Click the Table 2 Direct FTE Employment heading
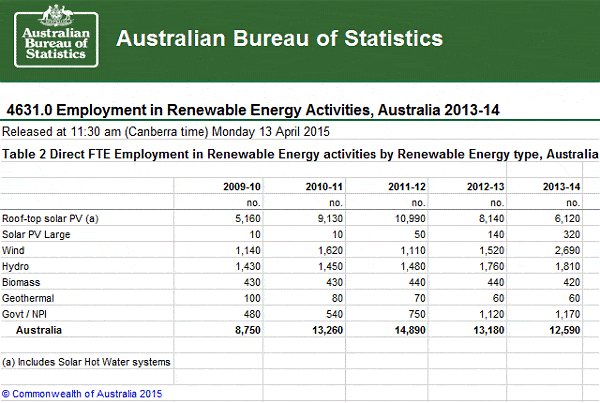The image size is (600, 403). pos(300,154)
